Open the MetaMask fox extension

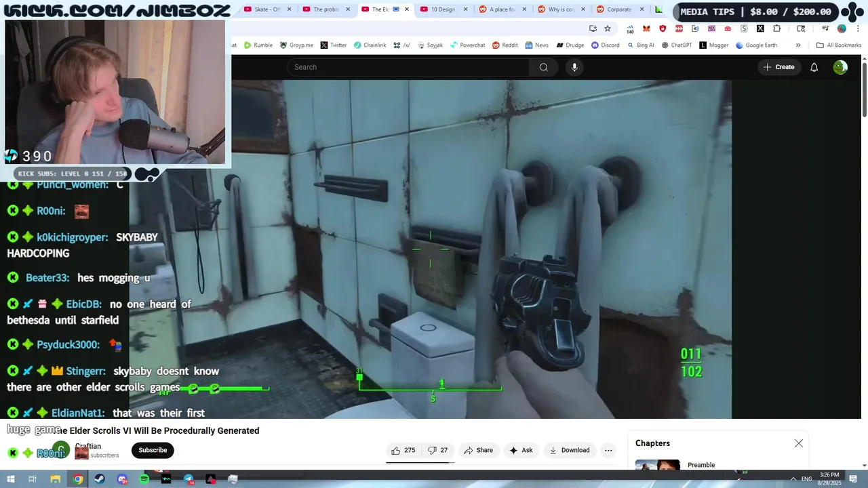(x=646, y=28)
